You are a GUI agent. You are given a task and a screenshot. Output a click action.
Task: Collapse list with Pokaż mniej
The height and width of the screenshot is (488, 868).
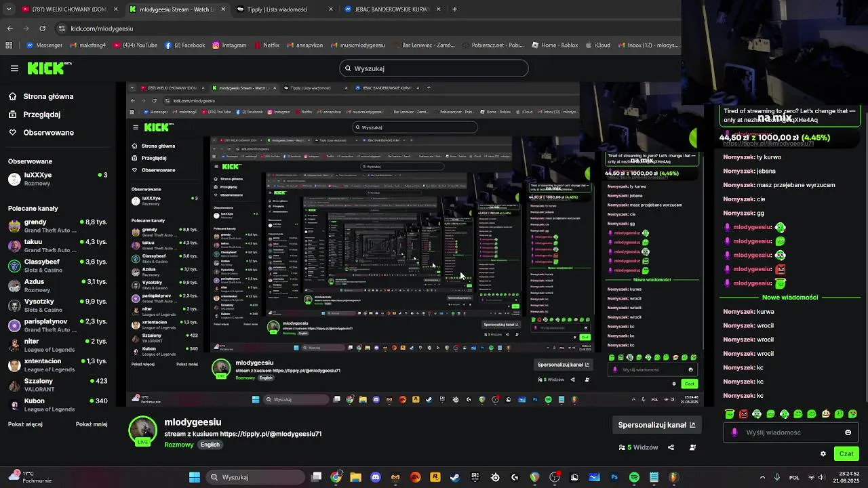pyautogui.click(x=92, y=424)
